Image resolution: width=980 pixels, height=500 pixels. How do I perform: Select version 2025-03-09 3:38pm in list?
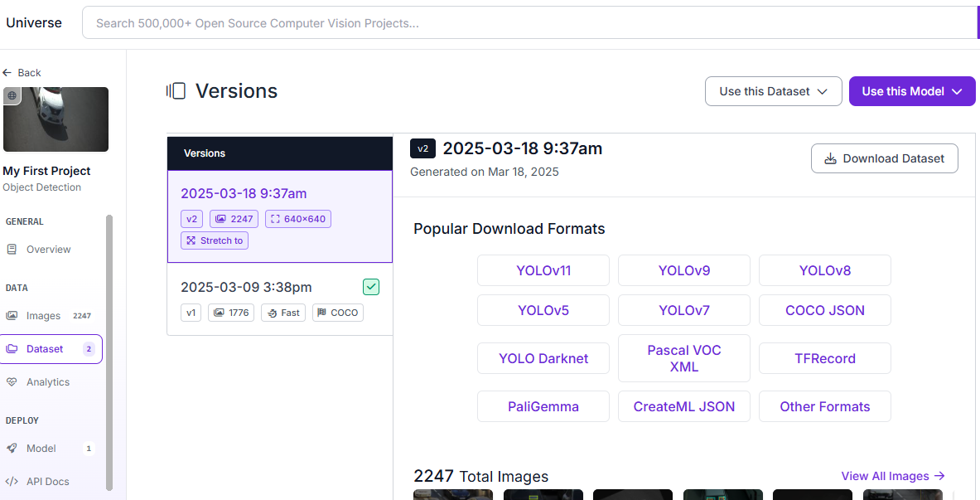pyautogui.click(x=280, y=299)
